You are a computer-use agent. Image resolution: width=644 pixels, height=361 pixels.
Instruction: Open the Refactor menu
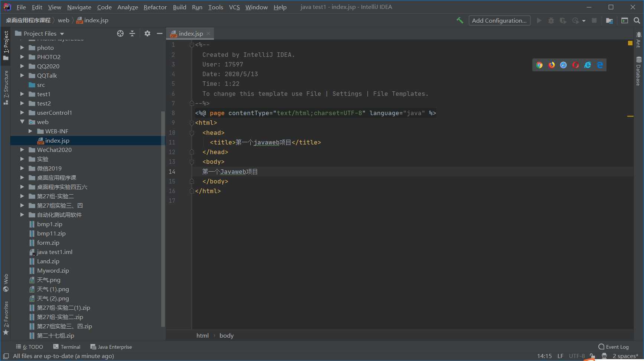[155, 7]
